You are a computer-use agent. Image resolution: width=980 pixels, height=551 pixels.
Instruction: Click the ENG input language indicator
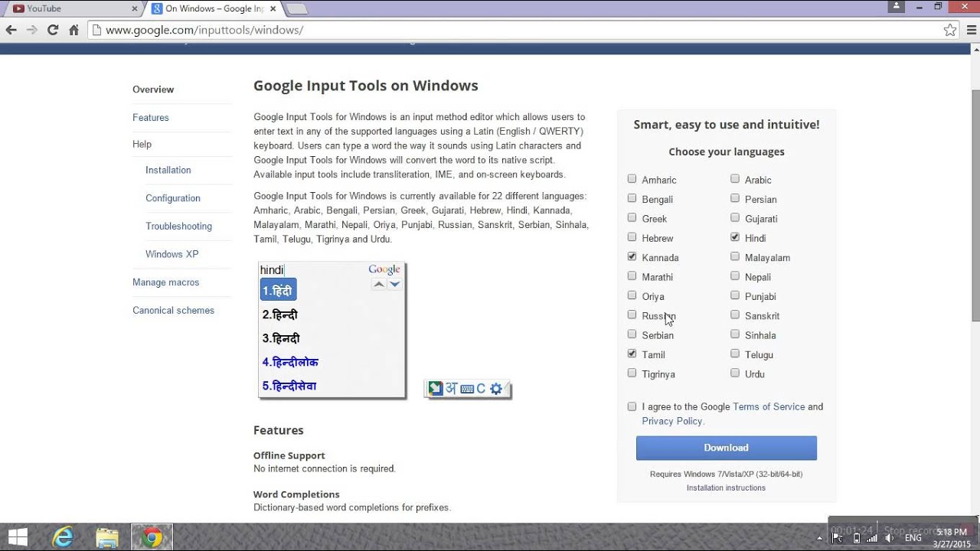[x=913, y=538]
